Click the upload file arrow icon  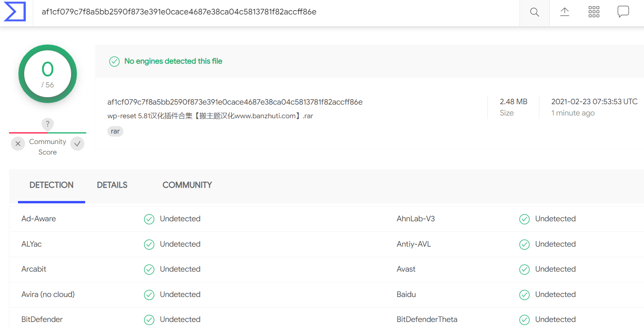[x=564, y=12]
